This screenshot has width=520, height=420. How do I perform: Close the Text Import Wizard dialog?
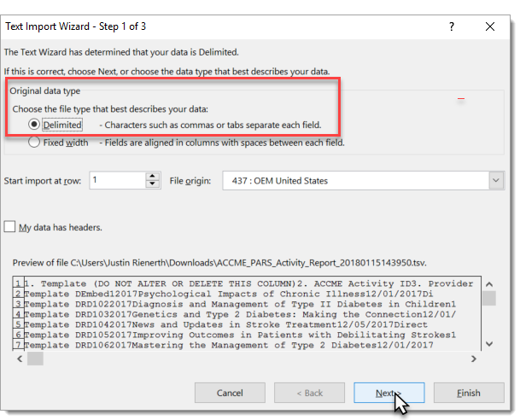pos(490,26)
